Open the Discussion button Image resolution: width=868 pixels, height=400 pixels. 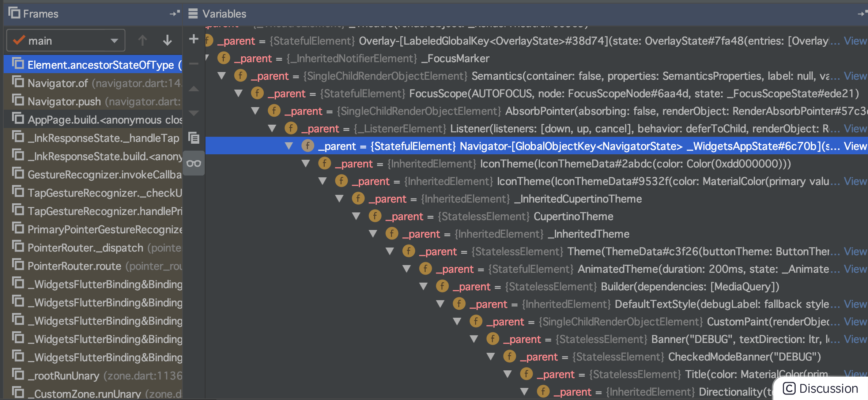[821, 388]
